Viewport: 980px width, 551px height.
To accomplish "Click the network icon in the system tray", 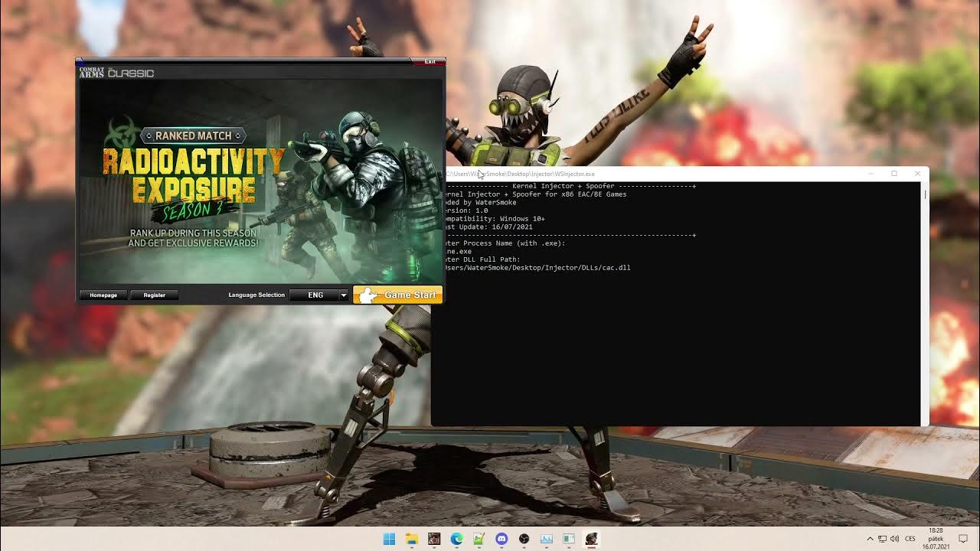I will pos(882,539).
